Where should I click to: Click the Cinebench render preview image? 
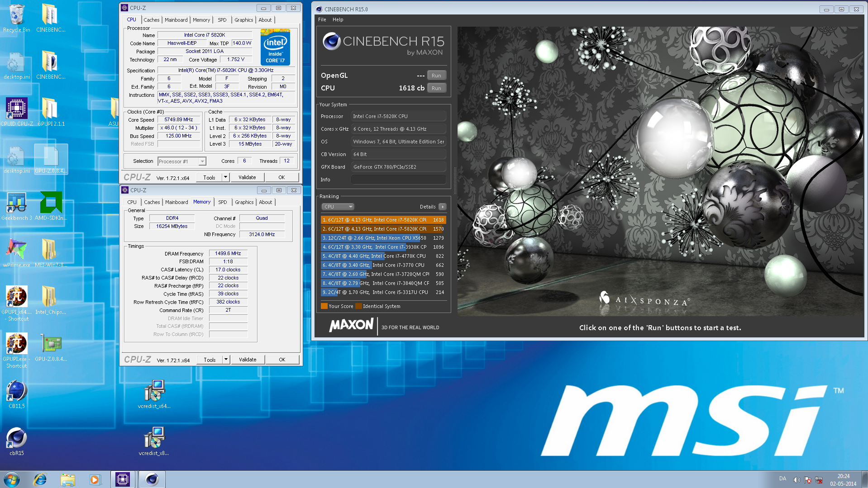(660, 171)
